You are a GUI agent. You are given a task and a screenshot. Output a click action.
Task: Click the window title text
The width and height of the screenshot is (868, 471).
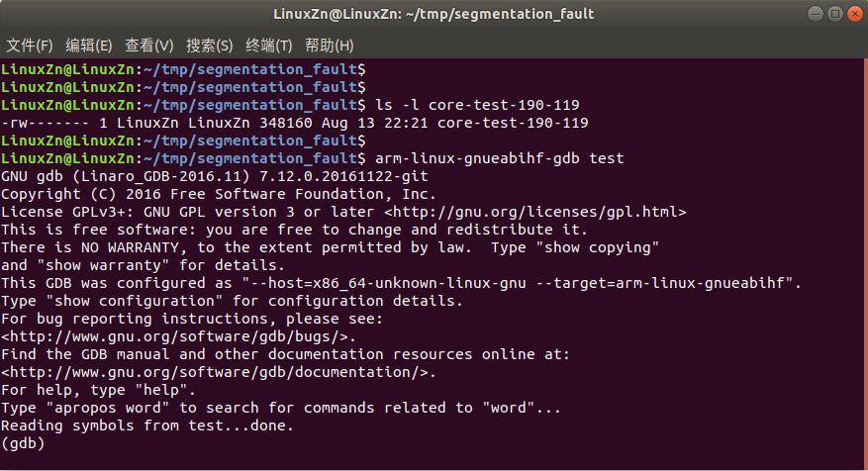pyautogui.click(x=434, y=14)
